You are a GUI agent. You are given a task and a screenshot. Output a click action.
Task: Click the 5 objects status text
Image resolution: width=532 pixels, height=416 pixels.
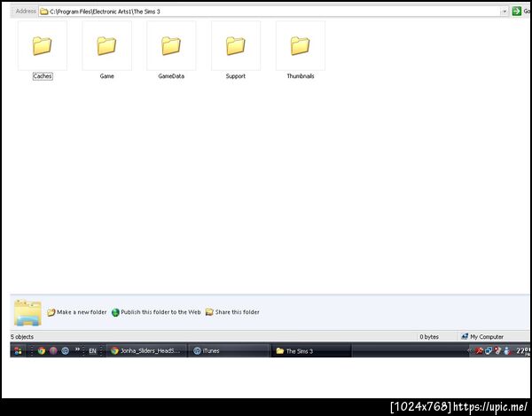click(x=22, y=337)
